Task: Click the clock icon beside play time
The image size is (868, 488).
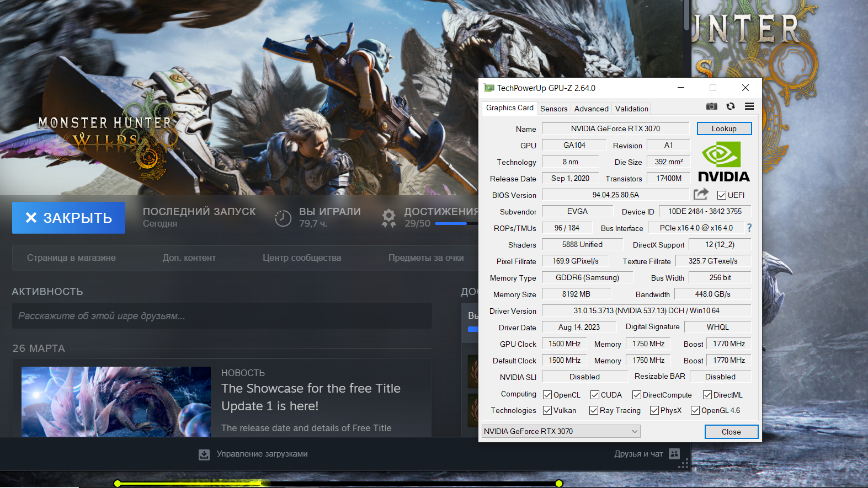Action: [283, 218]
